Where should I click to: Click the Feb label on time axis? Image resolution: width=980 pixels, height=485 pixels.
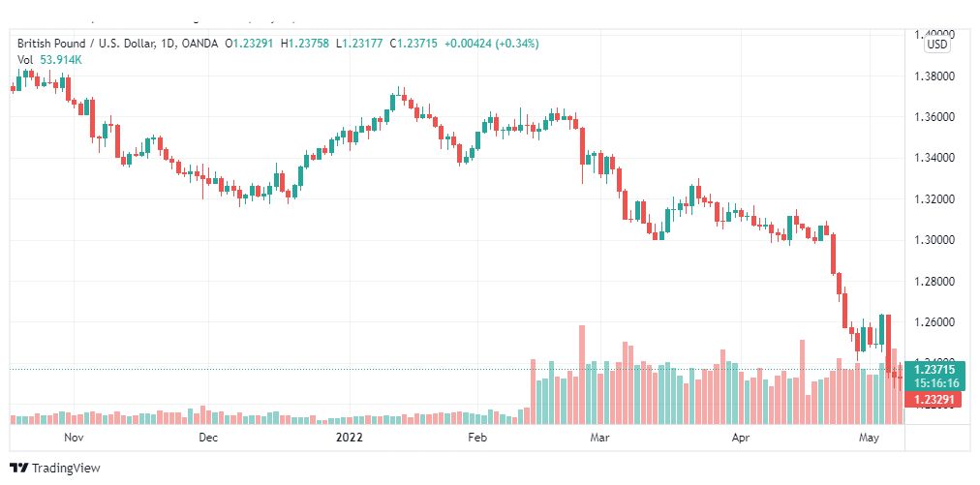click(x=476, y=437)
